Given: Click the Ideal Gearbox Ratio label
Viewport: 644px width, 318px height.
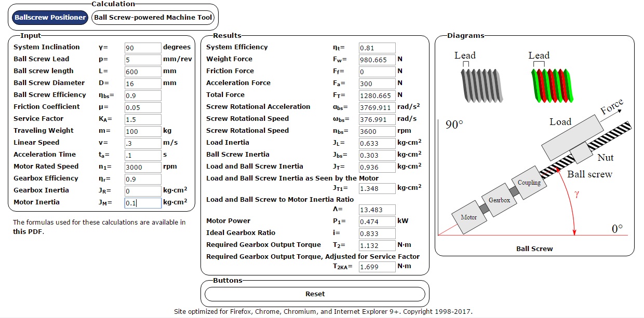Looking at the screenshot, I should 241,233.
